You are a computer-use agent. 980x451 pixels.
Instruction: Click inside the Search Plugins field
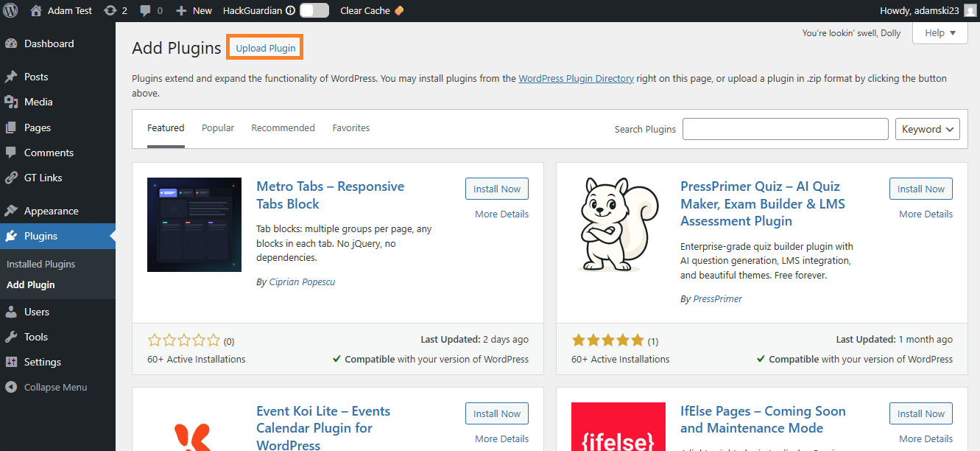[785, 128]
